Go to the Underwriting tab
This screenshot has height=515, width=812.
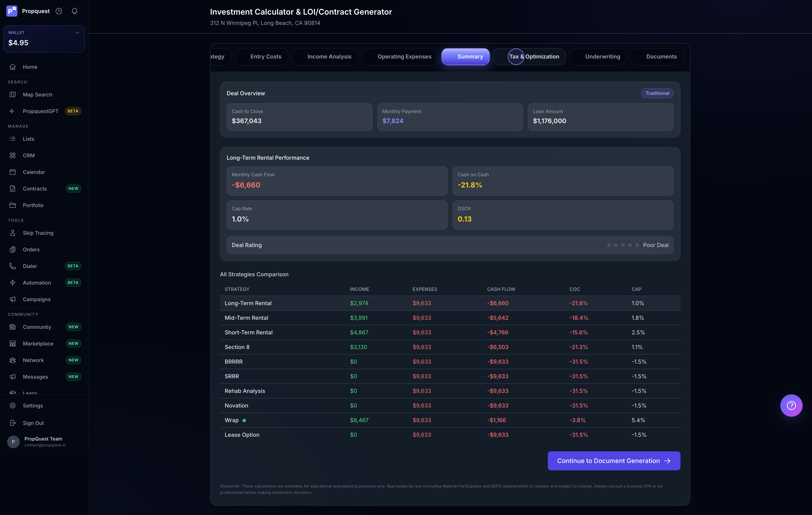coord(598,57)
